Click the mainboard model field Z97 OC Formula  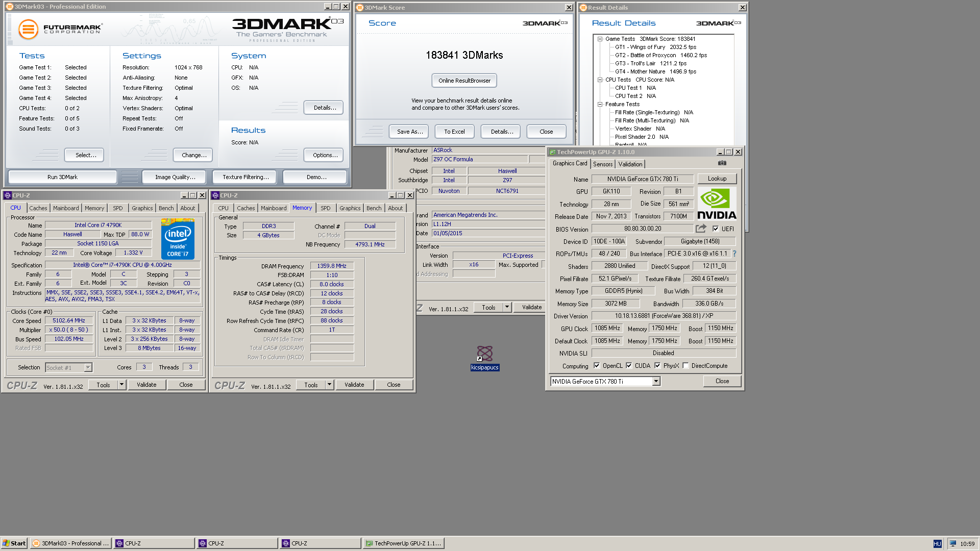[x=480, y=159]
